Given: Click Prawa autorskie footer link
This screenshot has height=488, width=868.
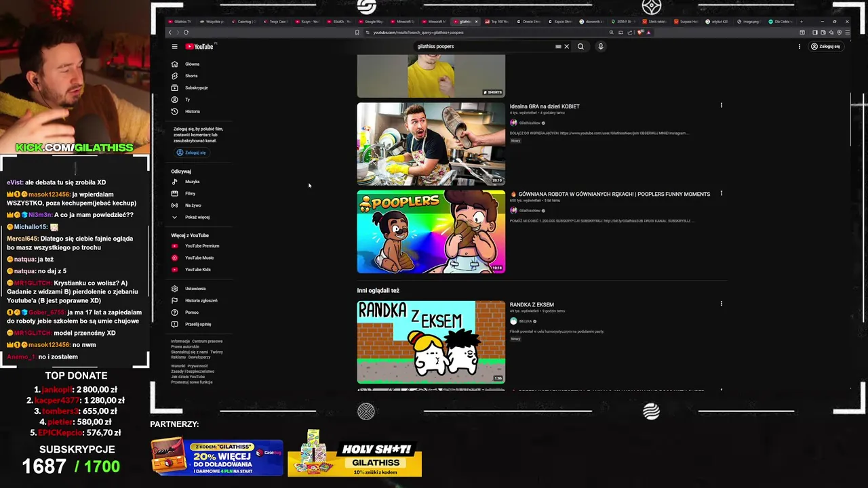Looking at the screenshot, I should click(x=185, y=347).
